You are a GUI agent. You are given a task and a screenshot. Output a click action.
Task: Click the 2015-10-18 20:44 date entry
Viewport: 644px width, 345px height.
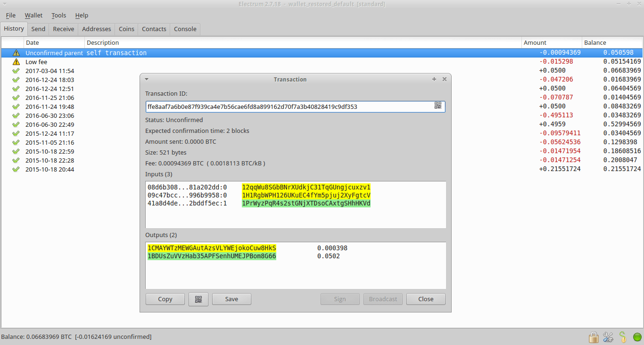pos(50,169)
